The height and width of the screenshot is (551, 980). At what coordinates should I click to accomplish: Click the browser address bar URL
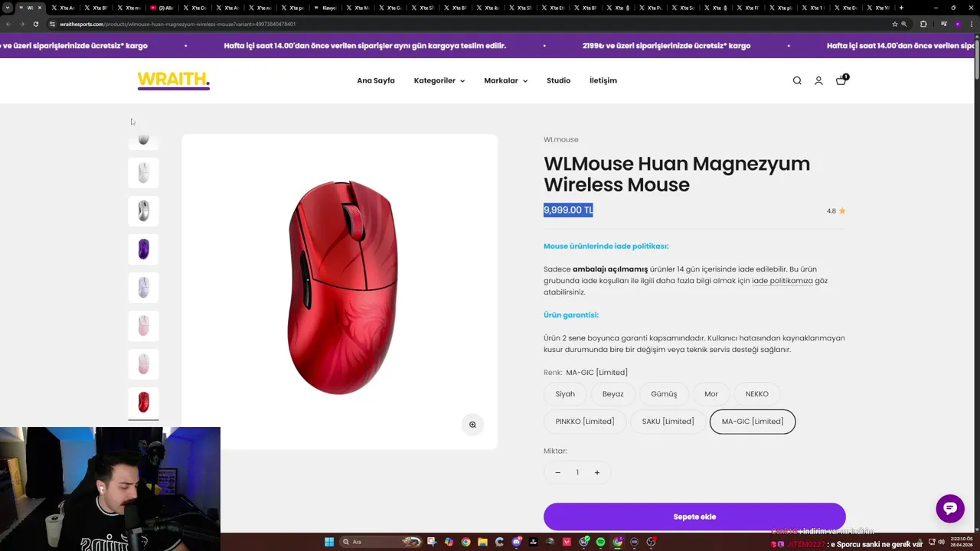pyautogui.click(x=178, y=24)
